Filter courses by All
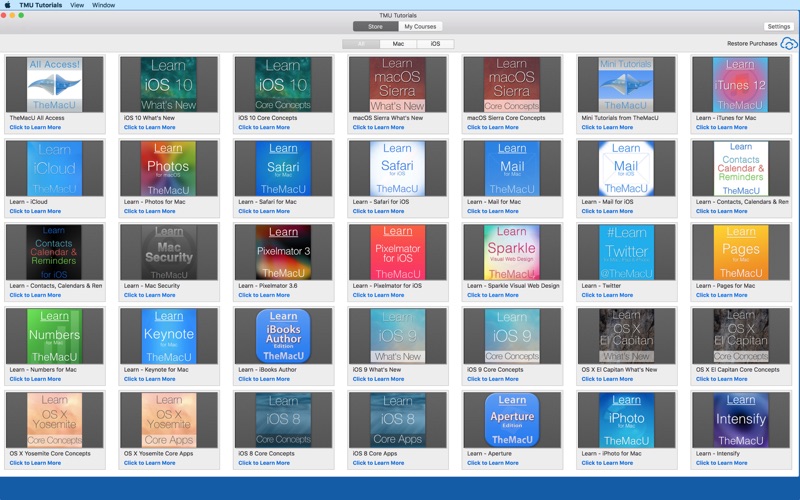Screen dimensions: 800x500 click(361, 44)
